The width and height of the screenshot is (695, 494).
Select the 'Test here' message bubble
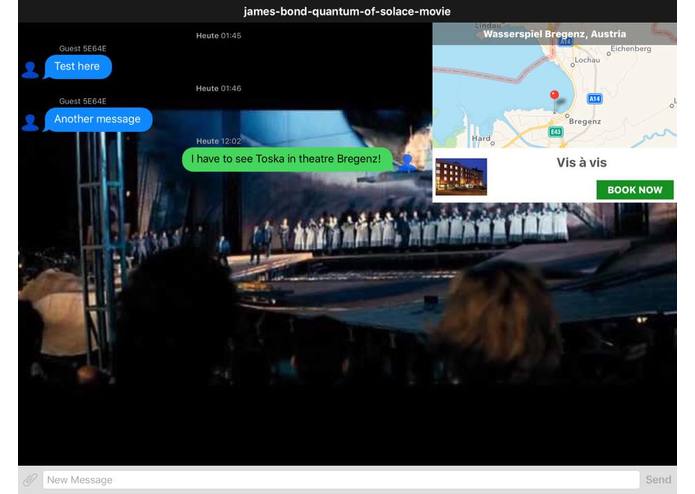[x=78, y=67]
